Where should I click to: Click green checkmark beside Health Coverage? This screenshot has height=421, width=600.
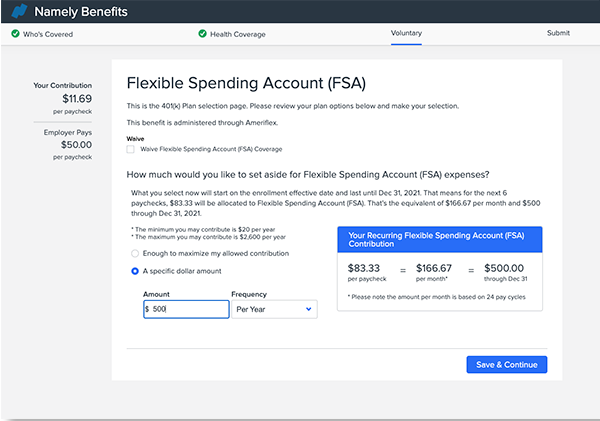(x=201, y=33)
